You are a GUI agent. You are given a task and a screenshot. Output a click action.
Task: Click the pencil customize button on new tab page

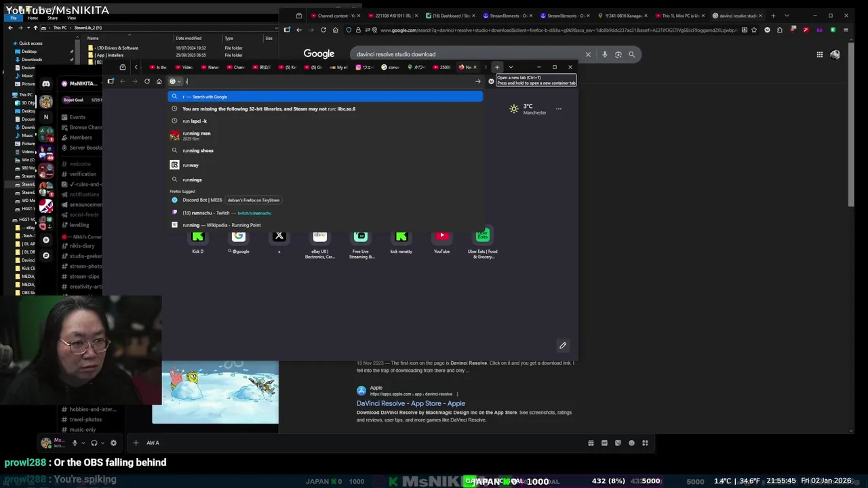pos(563,346)
